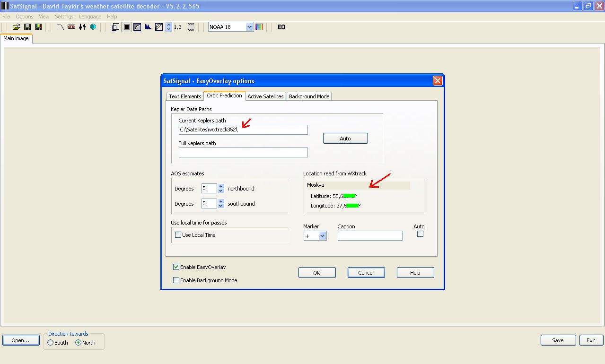Open the NOAA 18 satellite dropdown
The image size is (605, 364).
250,27
